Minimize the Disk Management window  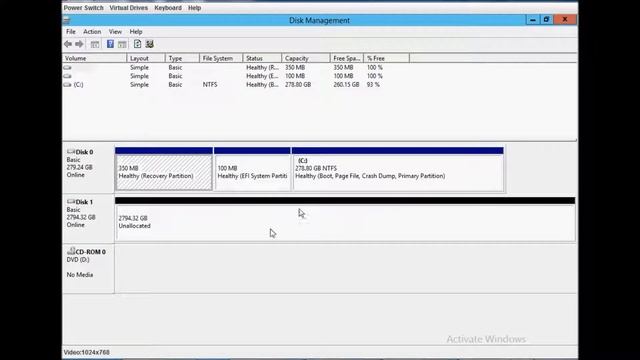(x=532, y=20)
